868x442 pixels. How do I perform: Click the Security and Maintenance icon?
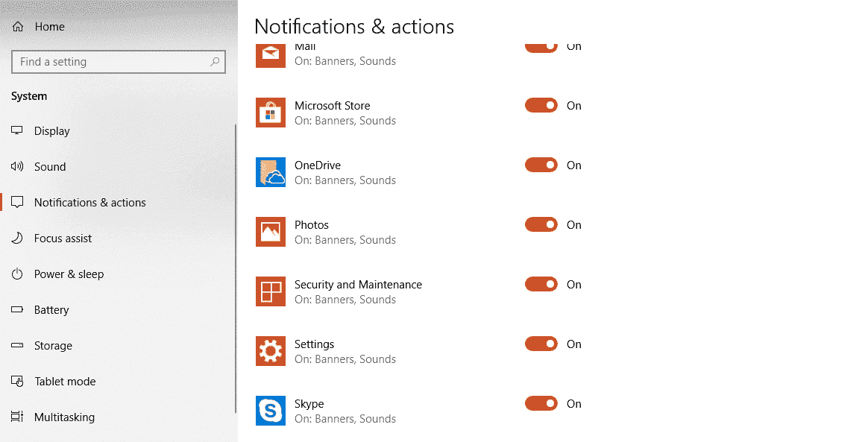[x=270, y=291]
